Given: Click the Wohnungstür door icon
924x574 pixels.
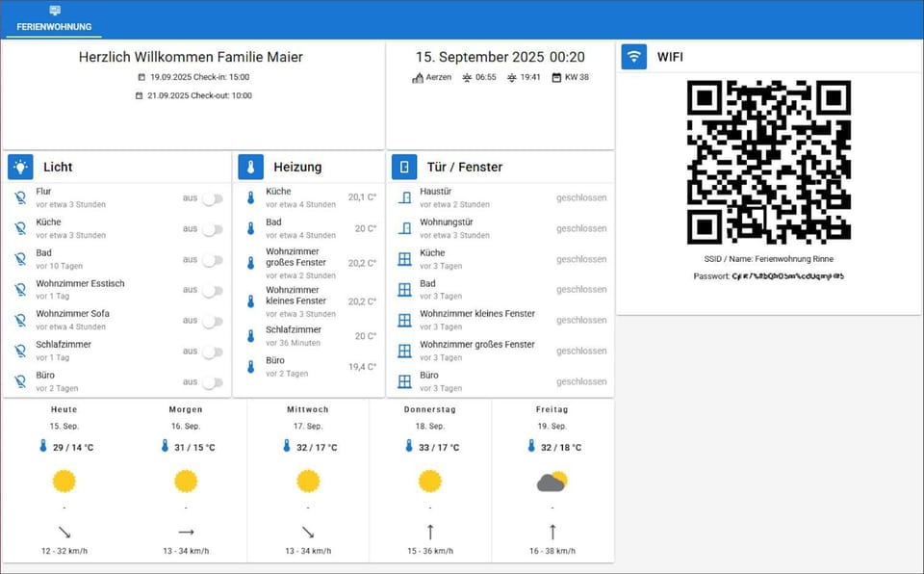Looking at the screenshot, I should tap(405, 228).
